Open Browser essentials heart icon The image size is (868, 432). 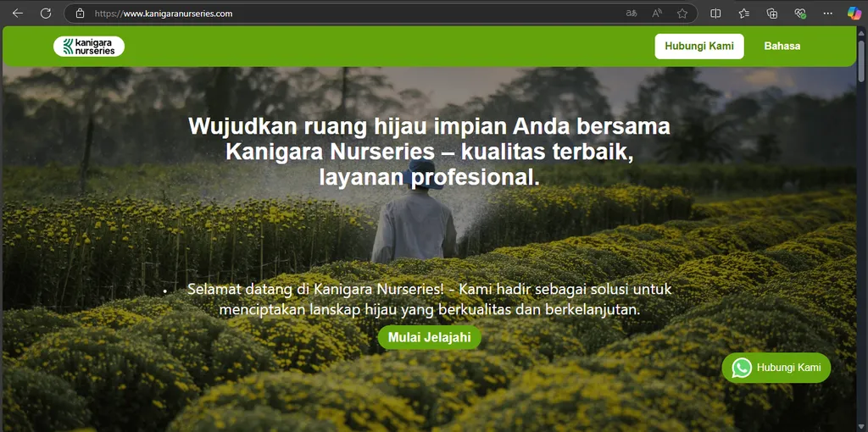800,14
